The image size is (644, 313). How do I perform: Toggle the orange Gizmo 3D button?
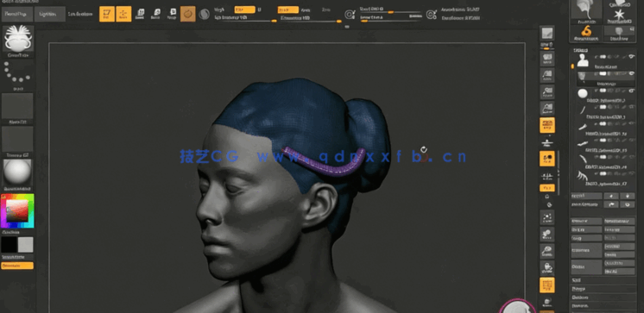click(x=187, y=14)
